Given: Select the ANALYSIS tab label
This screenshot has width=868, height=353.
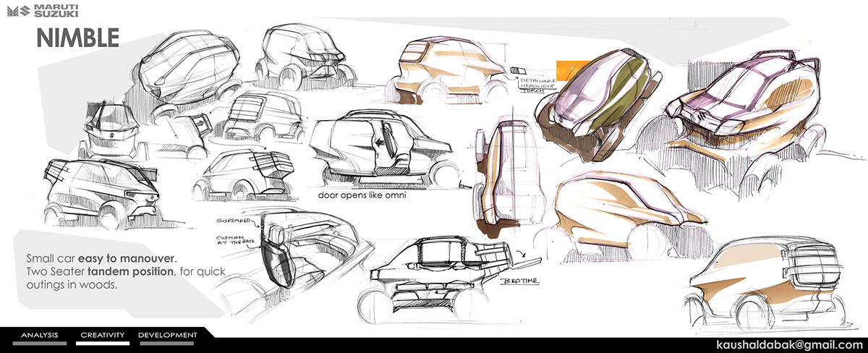Looking at the screenshot, I should [40, 335].
